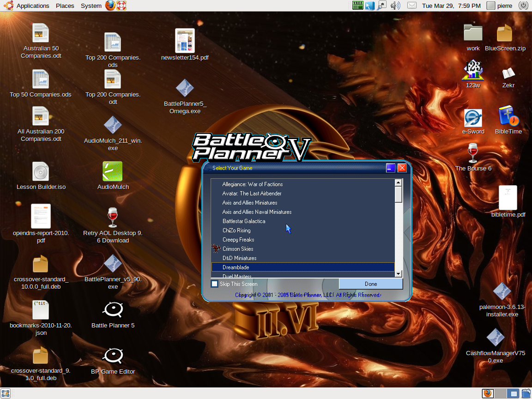The image size is (532, 399).
Task: Click the game list scrollbar down arrow
Action: (398, 273)
